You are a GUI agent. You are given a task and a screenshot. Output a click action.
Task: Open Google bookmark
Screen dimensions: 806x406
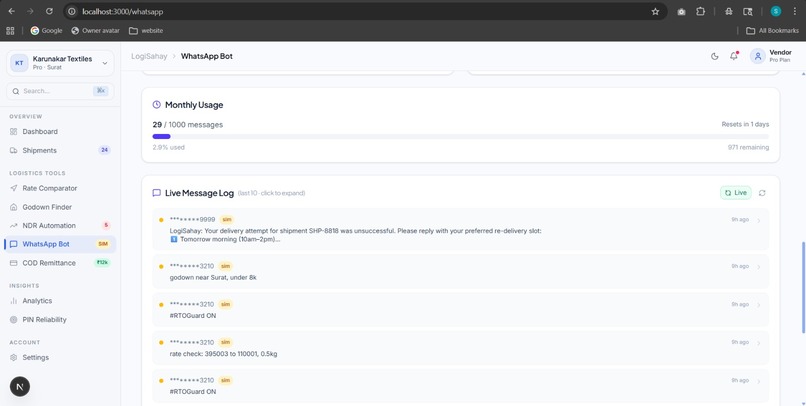(x=46, y=31)
